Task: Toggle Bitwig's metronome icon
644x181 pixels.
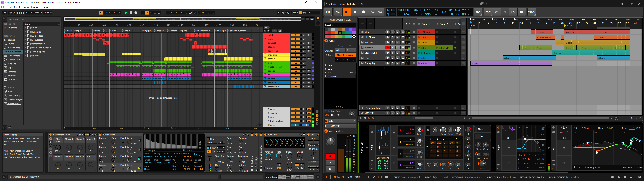Action: pyautogui.click(x=436, y=14)
